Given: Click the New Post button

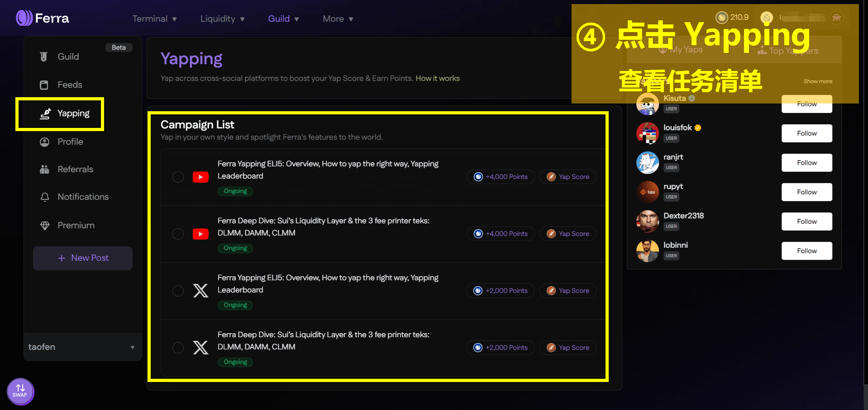Looking at the screenshot, I should click(x=83, y=258).
